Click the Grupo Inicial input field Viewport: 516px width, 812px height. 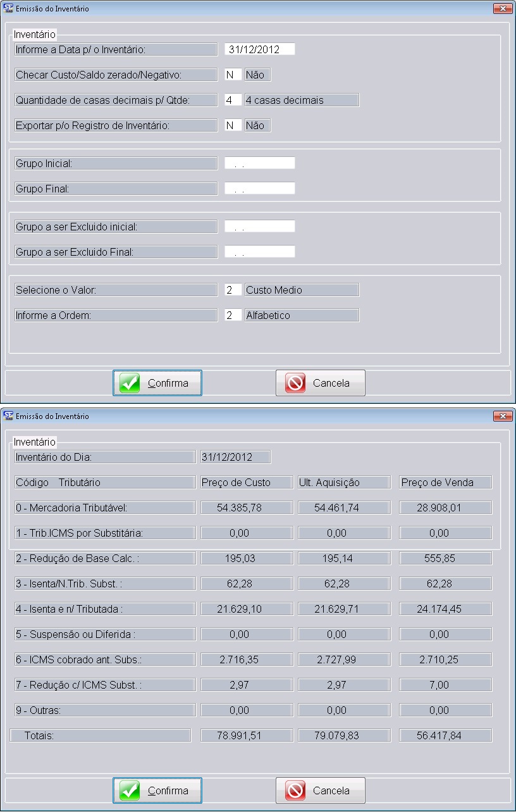tap(259, 163)
